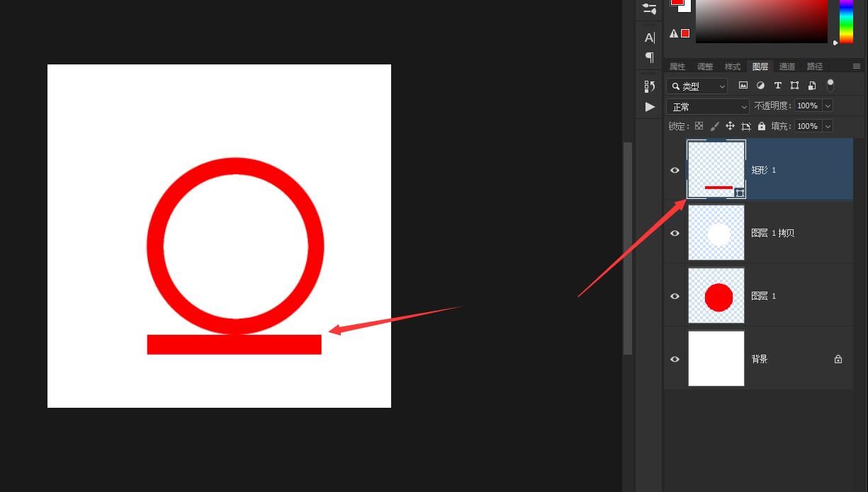The image size is (868, 492).
Task: Select the 图层 1 layer thumbnail
Action: pyautogui.click(x=716, y=296)
